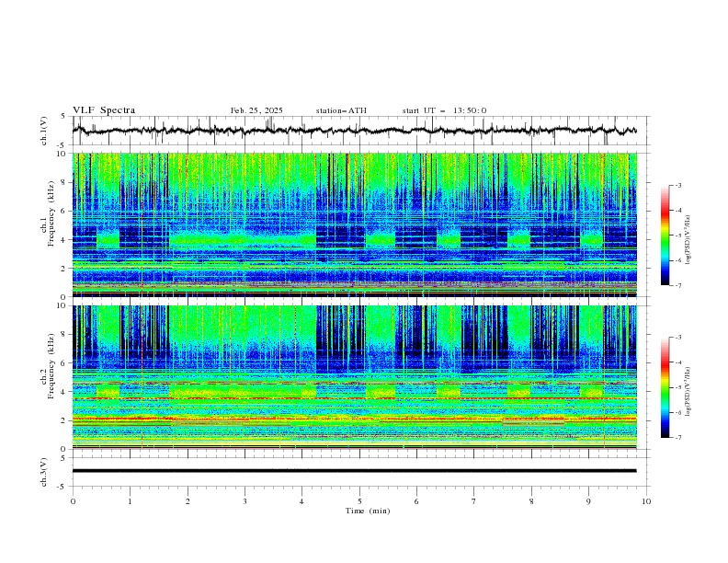Click the ch.3 flat voltage trace
The height and width of the screenshot is (563, 728).
pyautogui.click(x=354, y=471)
